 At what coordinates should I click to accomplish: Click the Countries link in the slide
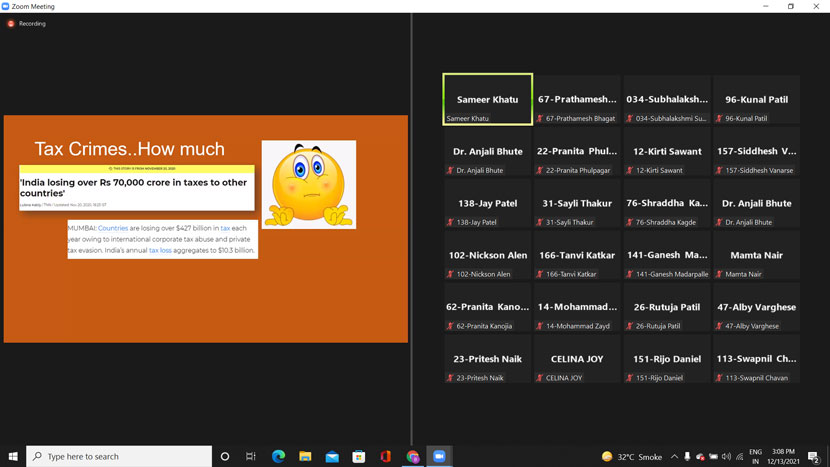tap(113, 228)
